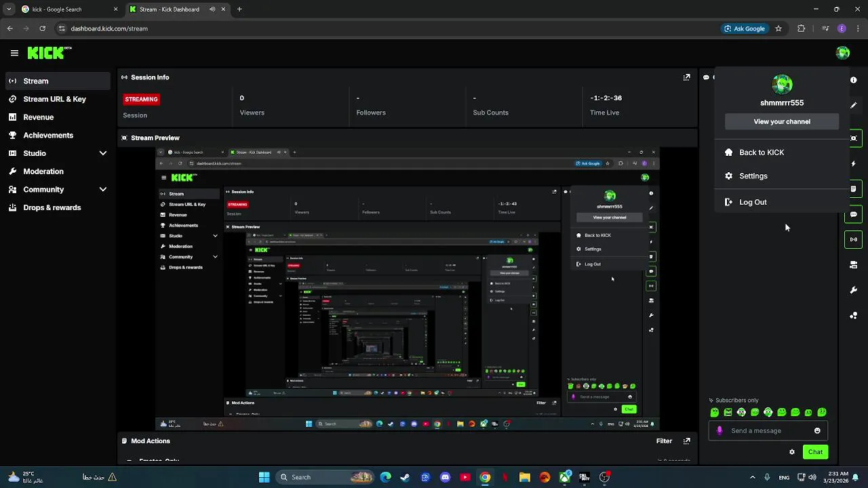The height and width of the screenshot is (488, 868).
Task: Open the profile avatar in header
Action: [x=842, y=52]
